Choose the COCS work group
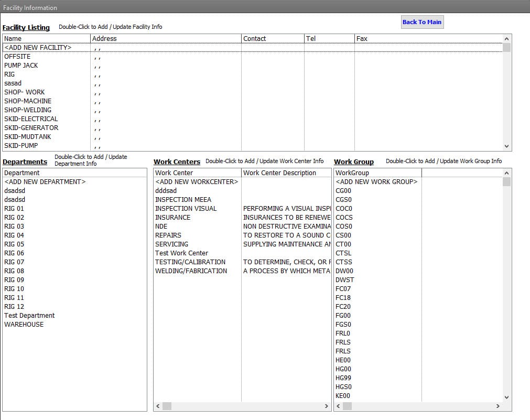The height and width of the screenshot is (420, 530). point(418,218)
